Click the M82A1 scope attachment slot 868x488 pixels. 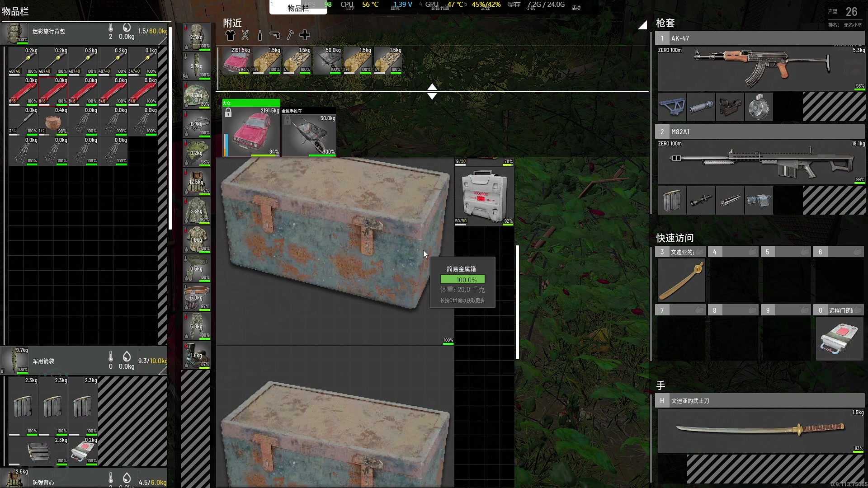coord(701,200)
